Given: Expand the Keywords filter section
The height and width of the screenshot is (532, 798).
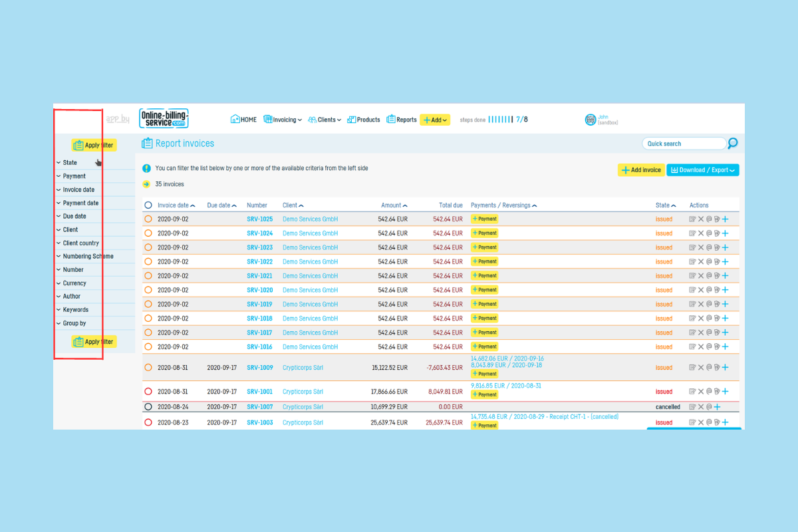Looking at the screenshot, I should click(94, 309).
